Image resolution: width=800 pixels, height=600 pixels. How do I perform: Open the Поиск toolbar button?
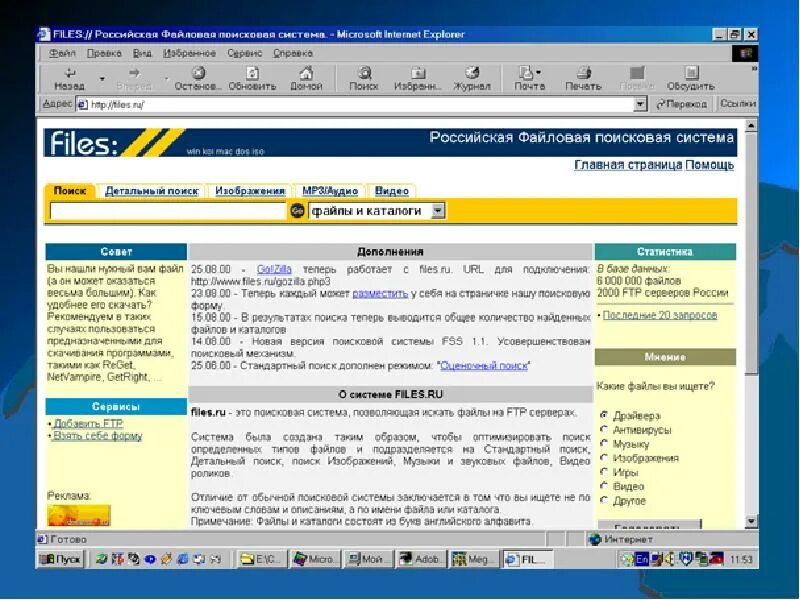tap(364, 79)
